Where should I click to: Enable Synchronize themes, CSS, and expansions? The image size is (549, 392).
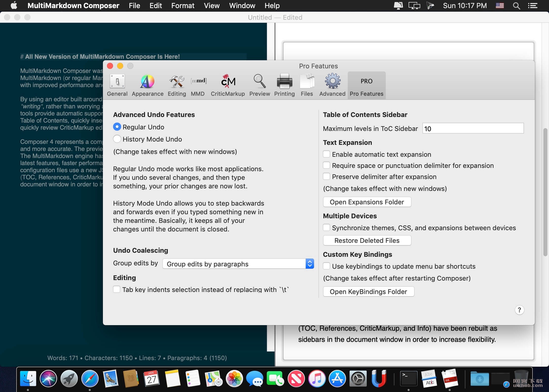326,228
